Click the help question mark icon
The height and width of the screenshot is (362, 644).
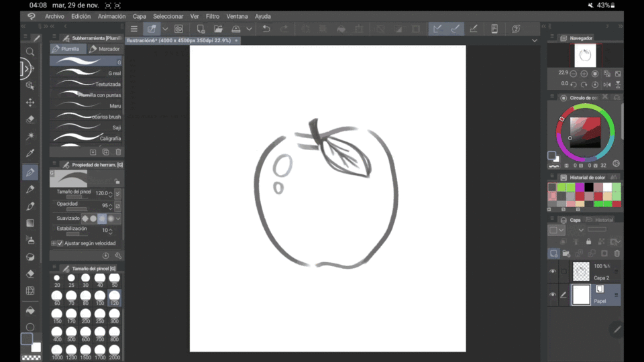tap(516, 29)
